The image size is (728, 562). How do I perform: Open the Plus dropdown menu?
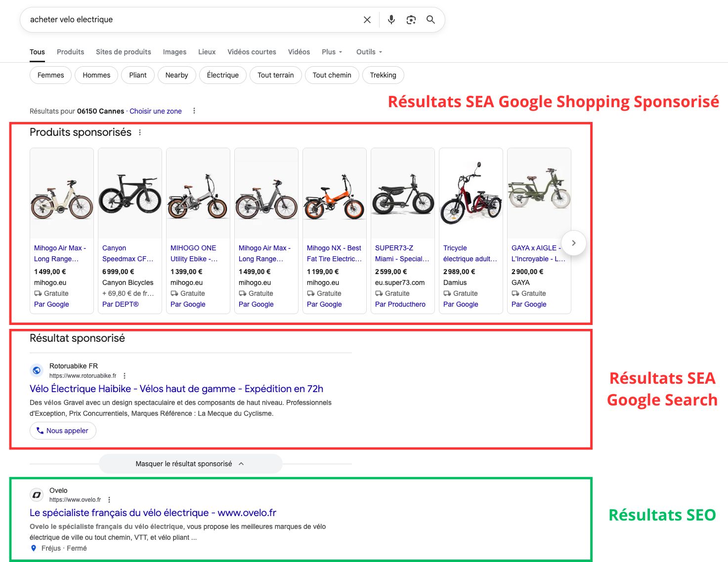tap(332, 52)
